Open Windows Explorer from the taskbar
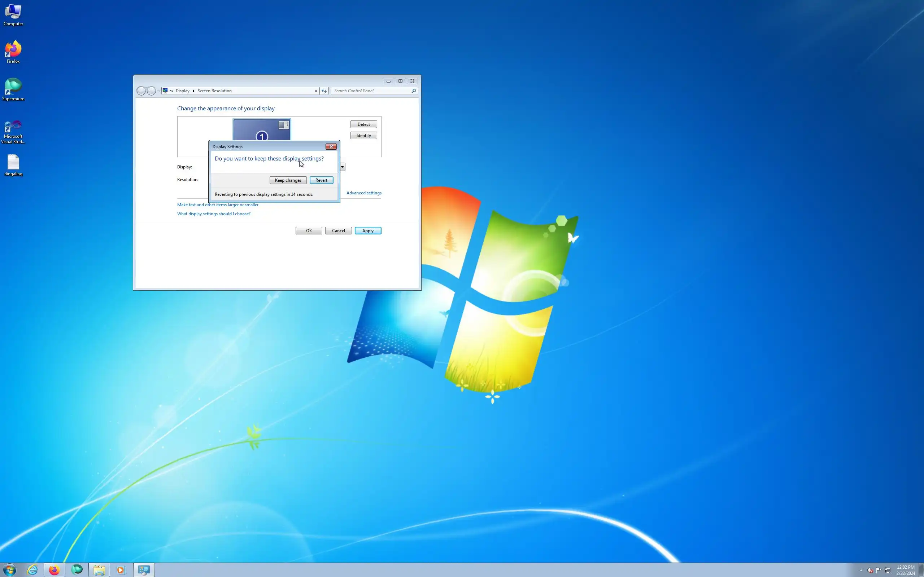 [x=99, y=570]
